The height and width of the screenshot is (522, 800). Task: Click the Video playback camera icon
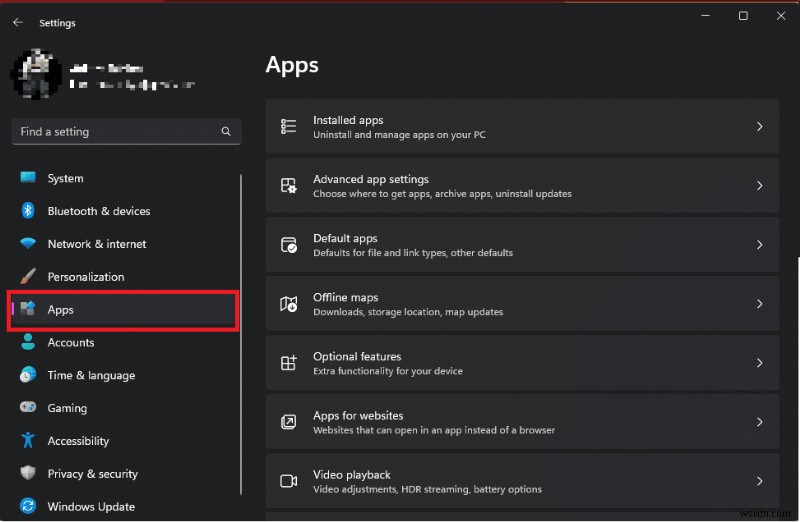288,481
